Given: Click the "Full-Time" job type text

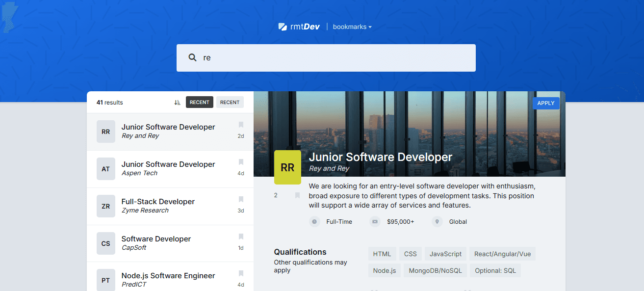Looking at the screenshot, I should (339, 222).
